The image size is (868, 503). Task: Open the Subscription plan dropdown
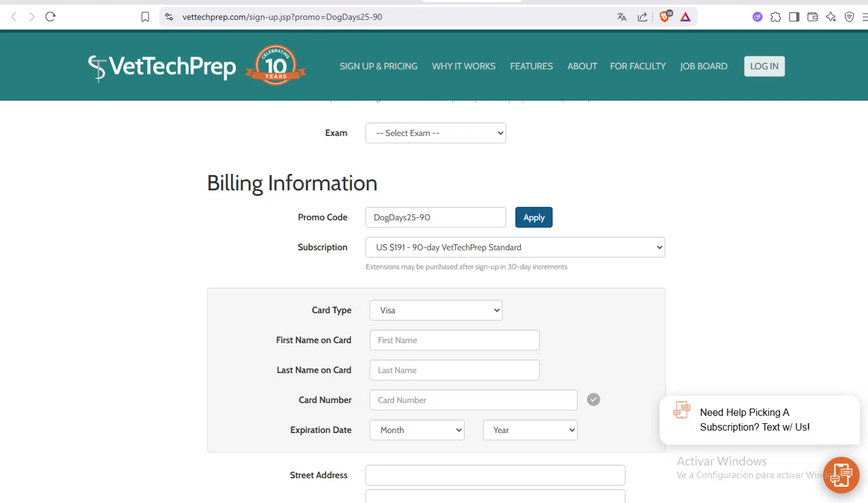click(515, 247)
